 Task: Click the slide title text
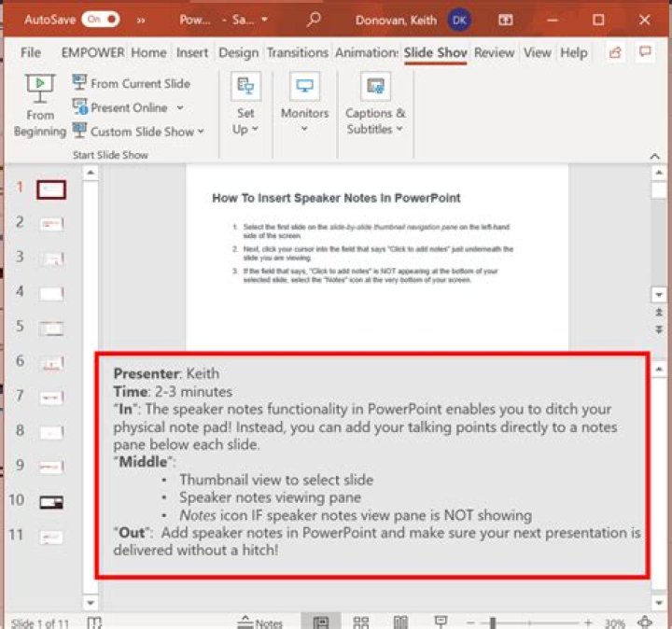pyautogui.click(x=336, y=198)
